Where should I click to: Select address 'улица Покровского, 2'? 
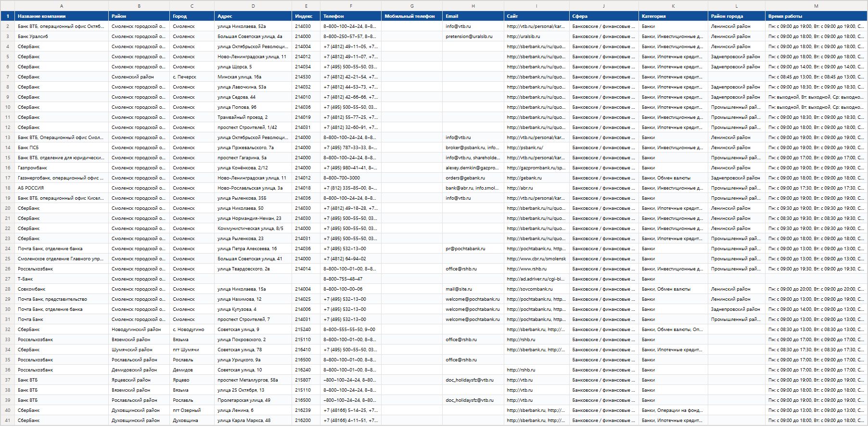click(253, 340)
